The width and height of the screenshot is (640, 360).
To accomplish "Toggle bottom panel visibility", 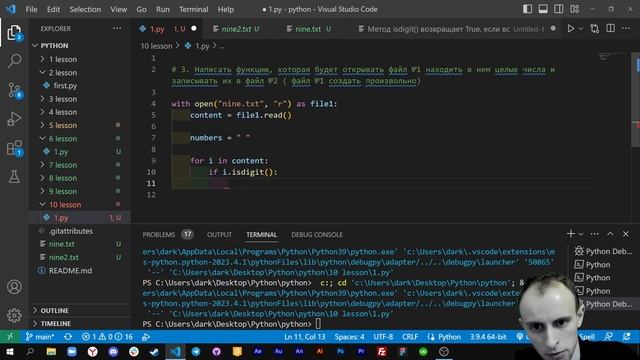I will (x=543, y=9).
